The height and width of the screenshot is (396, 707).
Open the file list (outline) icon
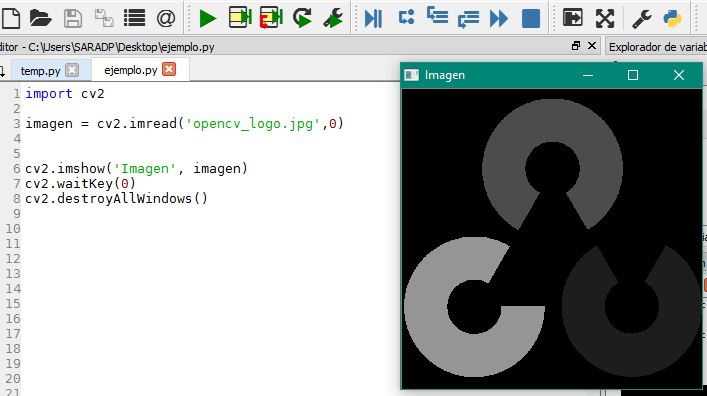[x=134, y=18]
